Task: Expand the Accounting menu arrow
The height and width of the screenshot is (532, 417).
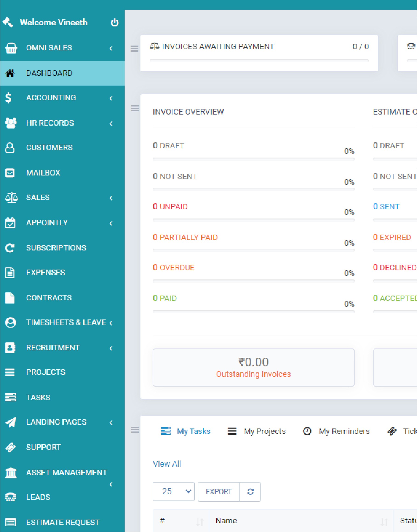Action: point(111,98)
